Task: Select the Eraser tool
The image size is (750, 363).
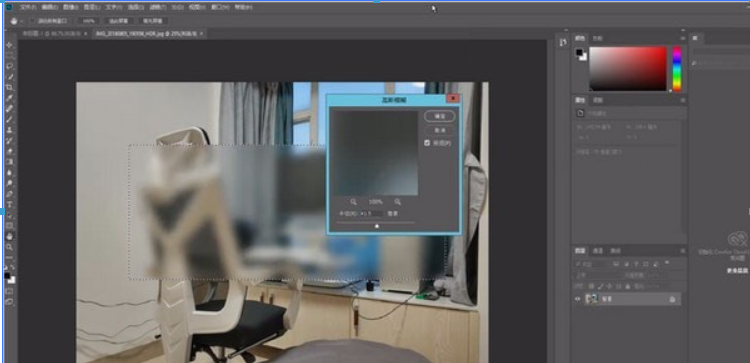Action: [9, 151]
